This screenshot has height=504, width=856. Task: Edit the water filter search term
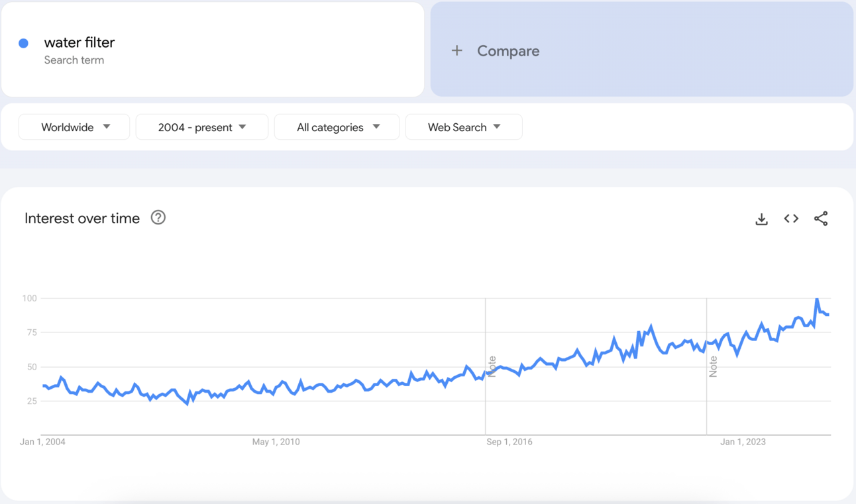pos(80,42)
